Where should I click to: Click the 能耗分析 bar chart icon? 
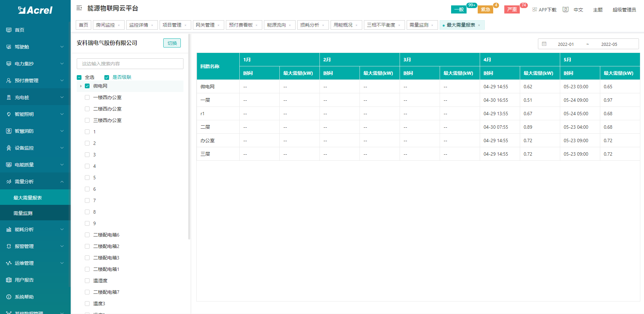point(9,229)
